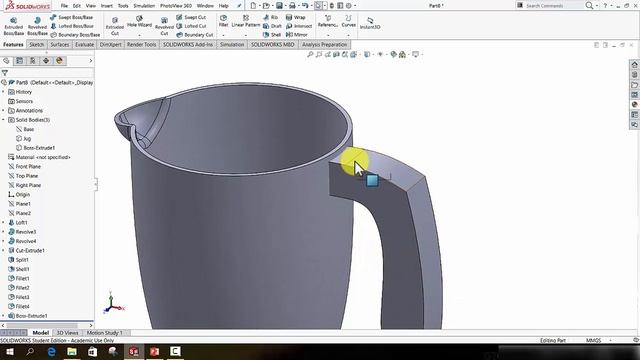Switch to the Sketch tab

click(x=36, y=44)
